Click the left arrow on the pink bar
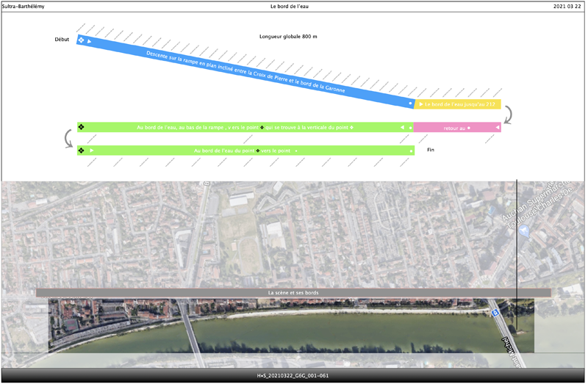 coord(498,128)
